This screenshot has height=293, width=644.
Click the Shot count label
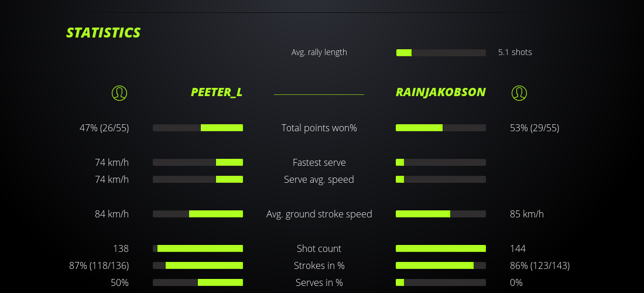(319, 248)
